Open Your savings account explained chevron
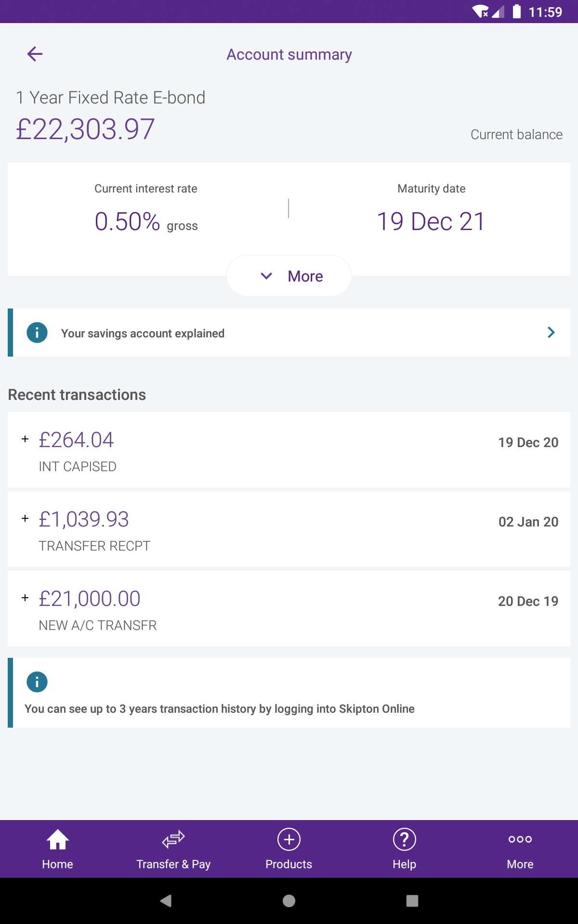The width and height of the screenshot is (578, 924). point(552,333)
